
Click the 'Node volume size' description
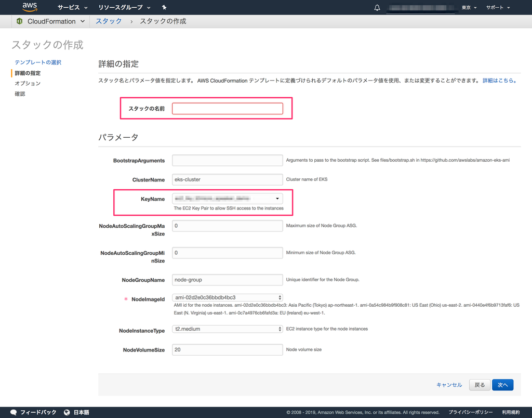tap(303, 349)
